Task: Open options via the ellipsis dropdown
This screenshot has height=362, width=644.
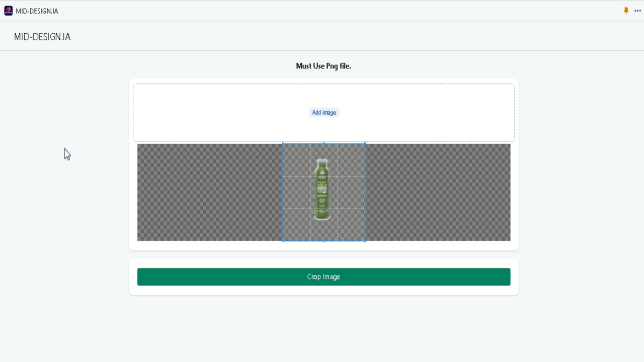Action: click(x=637, y=11)
